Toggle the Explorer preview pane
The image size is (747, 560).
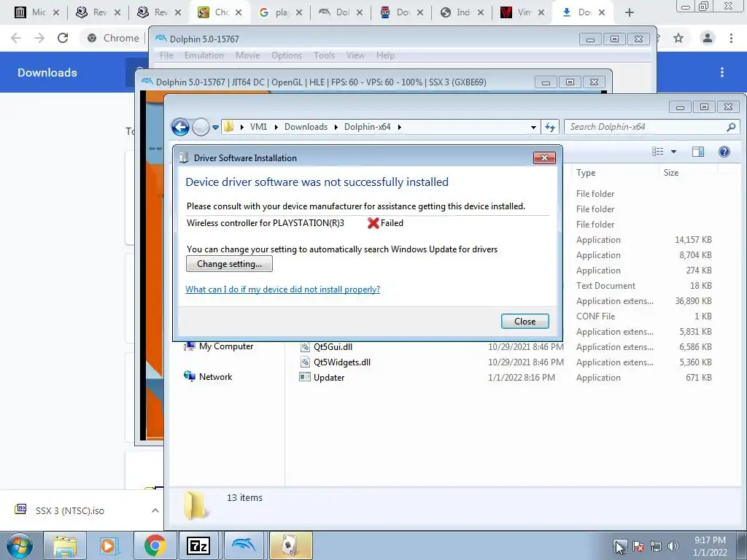[x=698, y=152]
